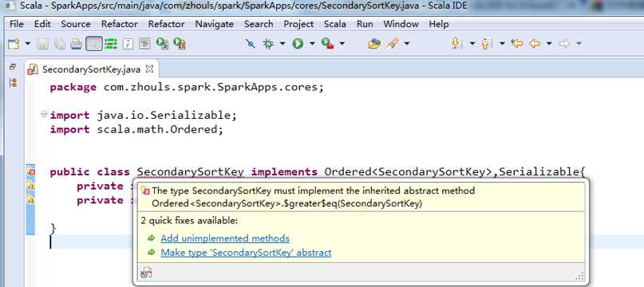Open the Edit menu
The image size is (644, 287).
click(42, 24)
